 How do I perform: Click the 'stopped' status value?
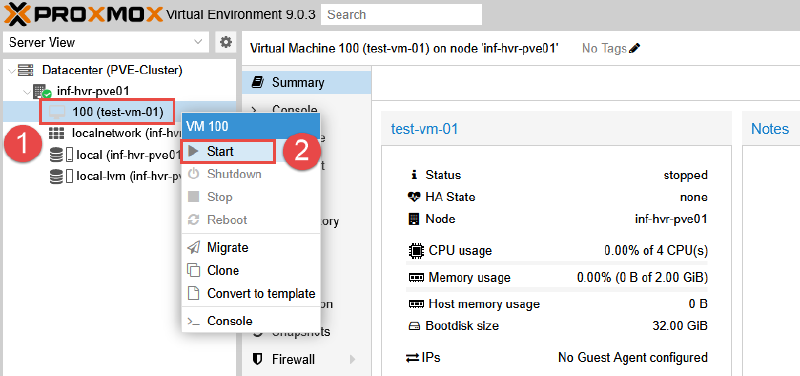685,175
